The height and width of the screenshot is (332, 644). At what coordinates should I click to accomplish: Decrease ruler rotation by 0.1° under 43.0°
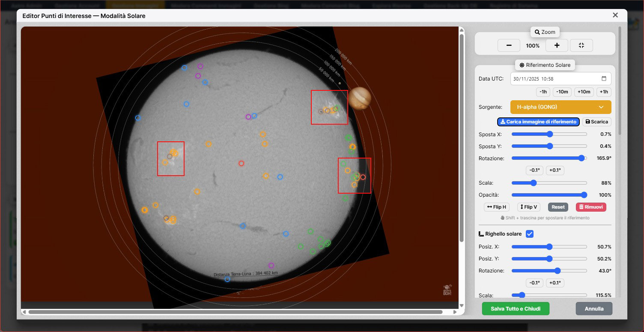(x=534, y=283)
